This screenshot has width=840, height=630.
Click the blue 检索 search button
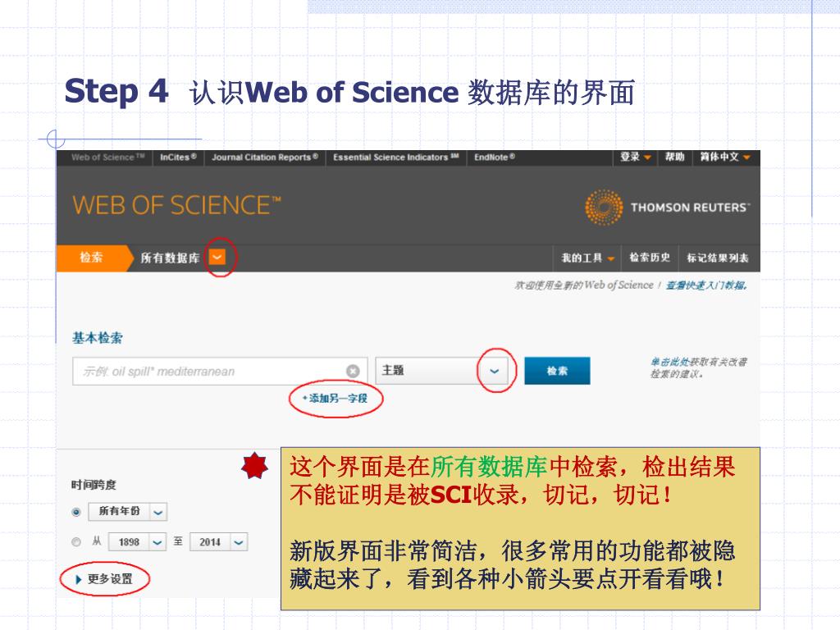(557, 371)
